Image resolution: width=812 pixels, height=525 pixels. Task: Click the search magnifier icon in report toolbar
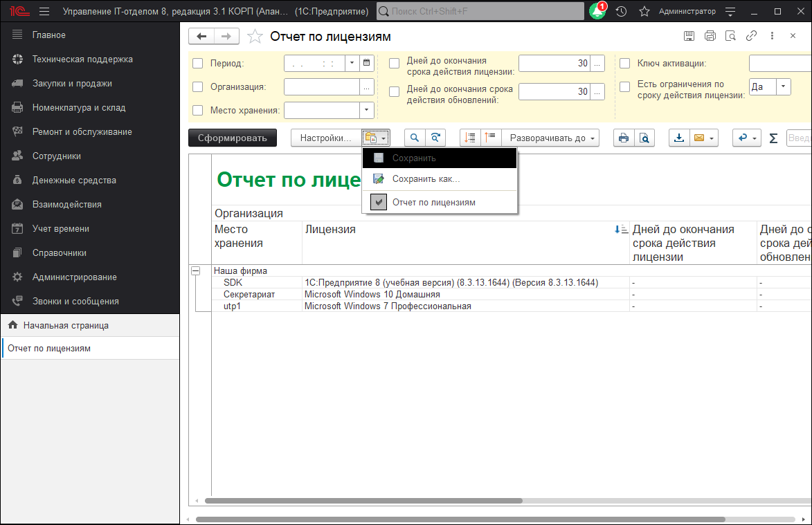click(x=414, y=138)
